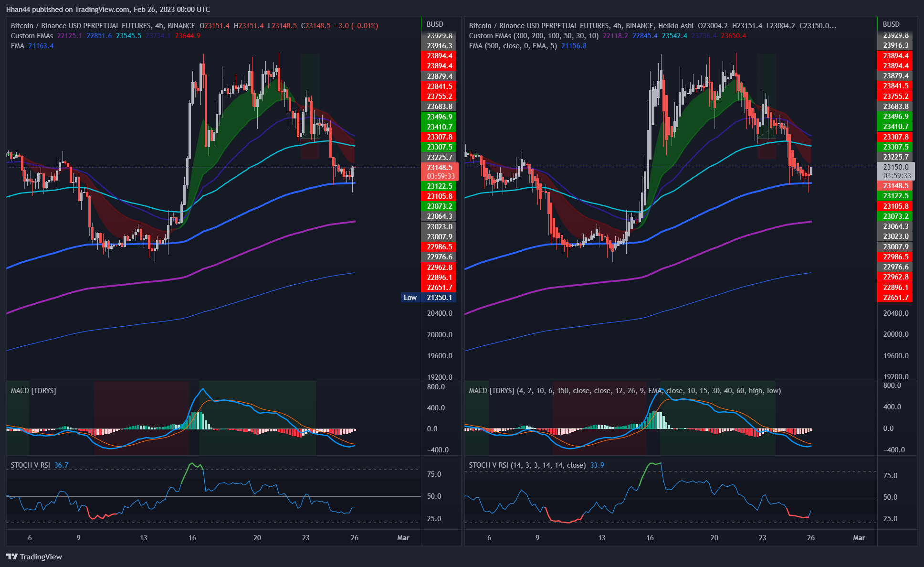
Task: Click the right chart's title containing Heikin Ashi
Action: (581, 26)
